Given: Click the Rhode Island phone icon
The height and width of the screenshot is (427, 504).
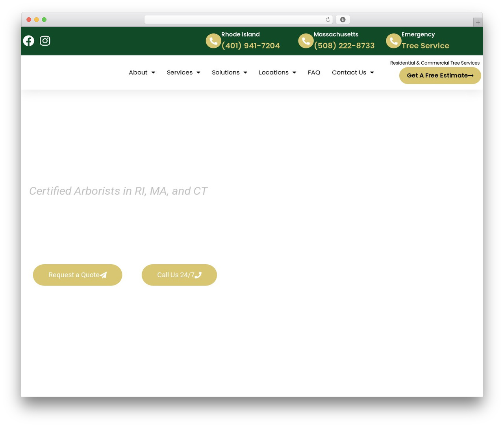Looking at the screenshot, I should pyautogui.click(x=213, y=41).
